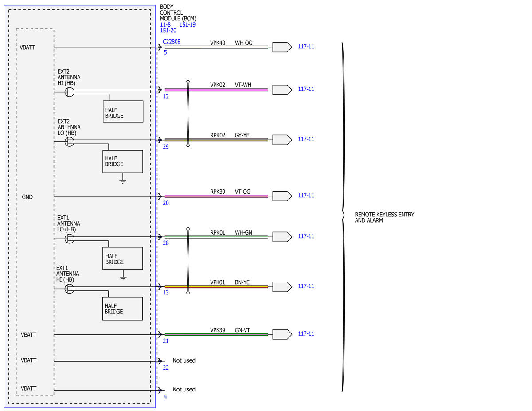Select the EXT1 ANTENNA HI circle symbol
The image size is (532, 411).
(x=70, y=289)
